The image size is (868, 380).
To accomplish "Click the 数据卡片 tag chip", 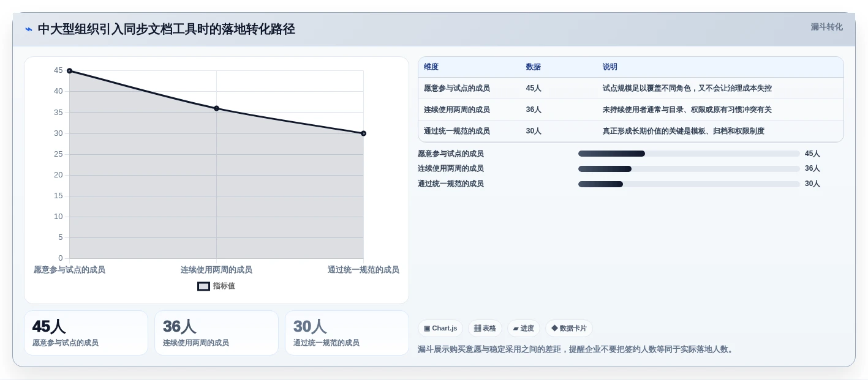I will [x=569, y=329].
